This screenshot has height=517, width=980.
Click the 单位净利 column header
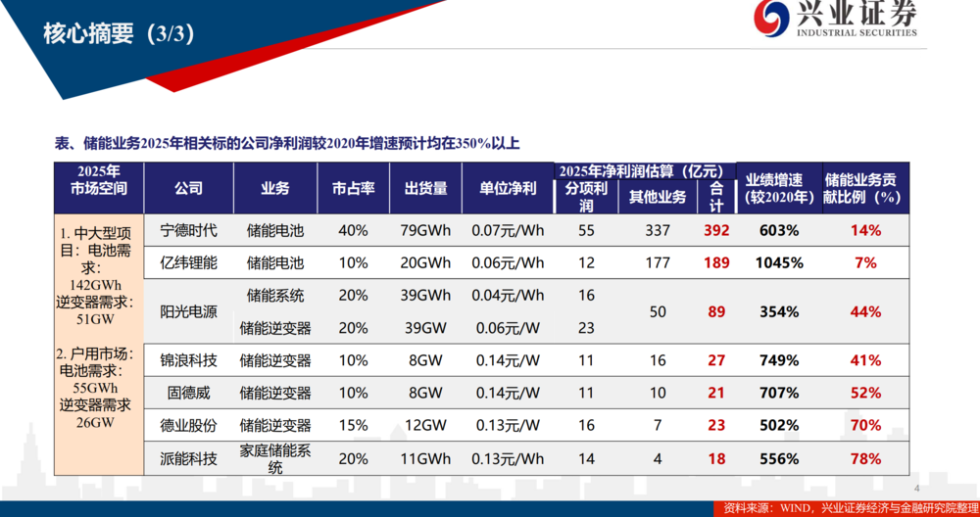pos(508,188)
